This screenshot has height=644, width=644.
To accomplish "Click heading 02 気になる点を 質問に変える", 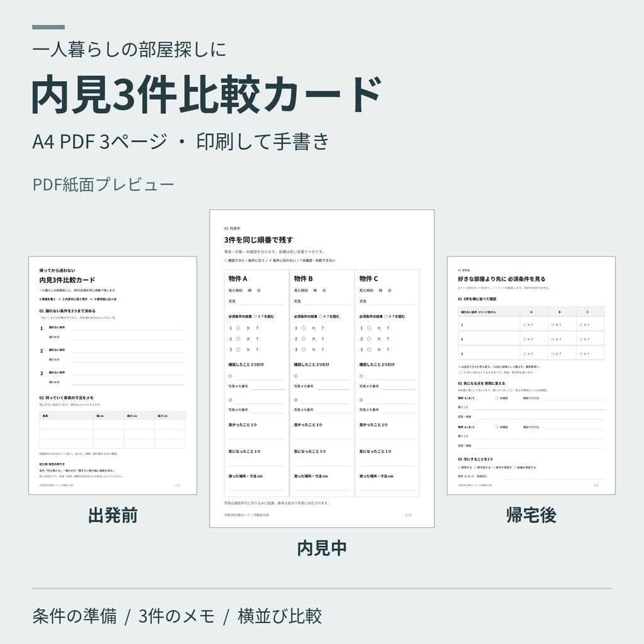I will coord(481,383).
